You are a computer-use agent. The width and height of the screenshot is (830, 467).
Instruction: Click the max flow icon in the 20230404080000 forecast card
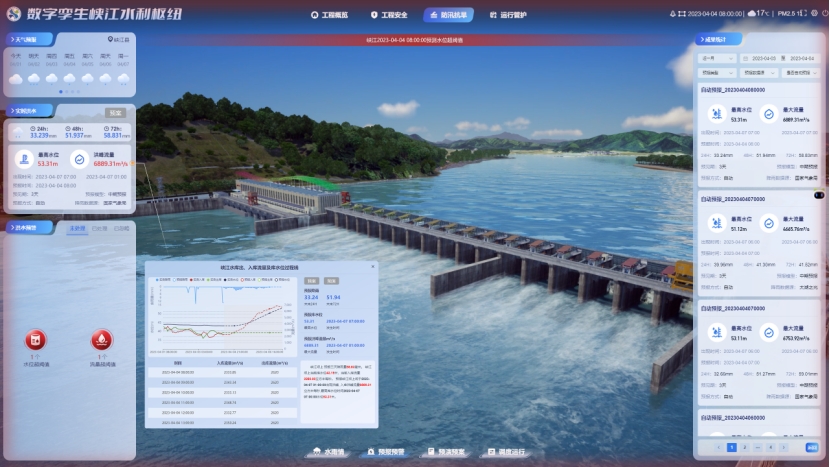coord(769,114)
